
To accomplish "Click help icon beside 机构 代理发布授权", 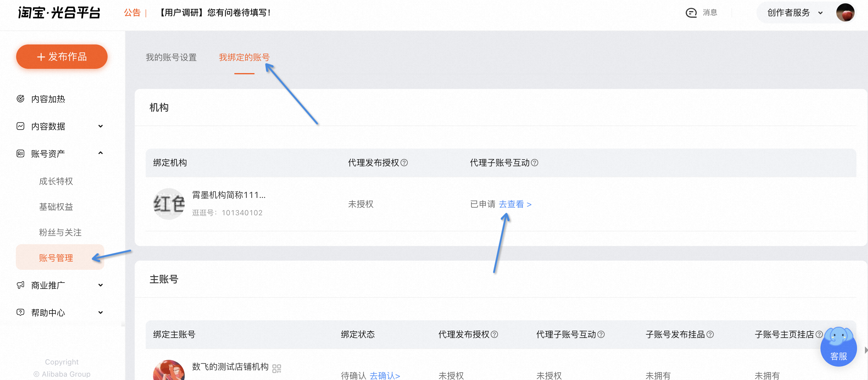I will (404, 163).
